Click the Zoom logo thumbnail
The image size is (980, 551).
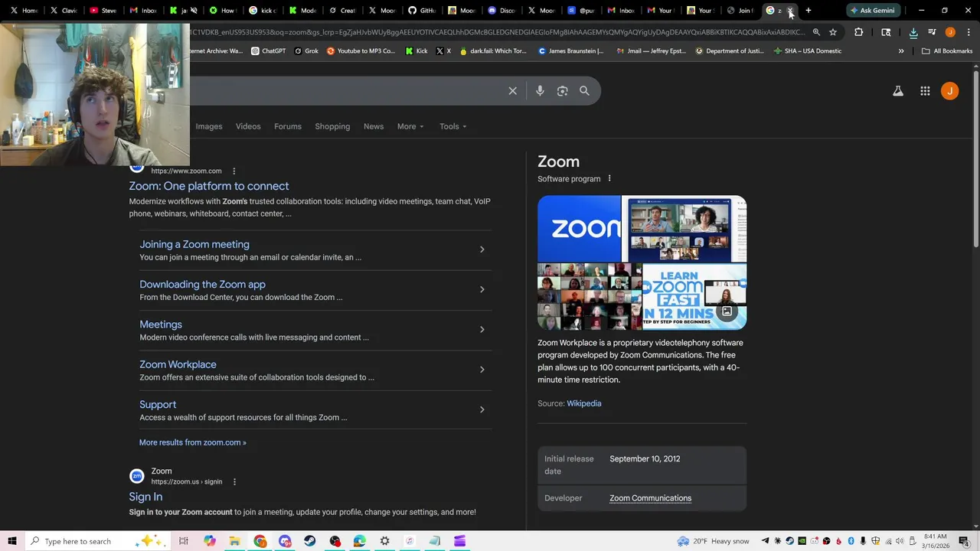pos(579,229)
